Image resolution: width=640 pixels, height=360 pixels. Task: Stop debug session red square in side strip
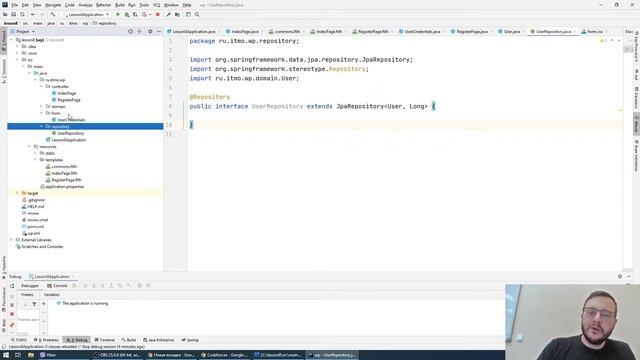click(x=12, y=314)
